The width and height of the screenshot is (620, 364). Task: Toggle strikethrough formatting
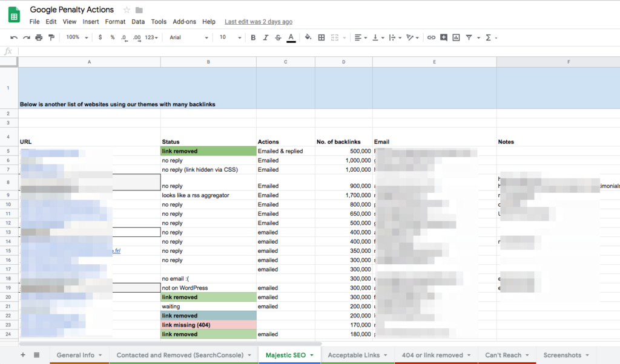279,37
